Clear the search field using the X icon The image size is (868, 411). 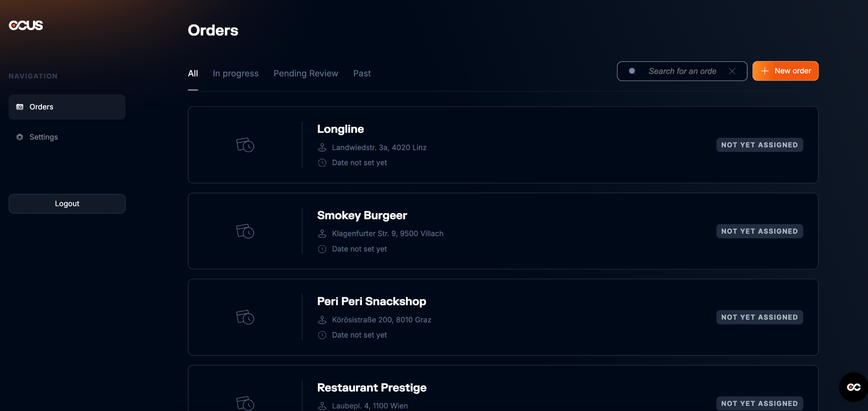(732, 71)
